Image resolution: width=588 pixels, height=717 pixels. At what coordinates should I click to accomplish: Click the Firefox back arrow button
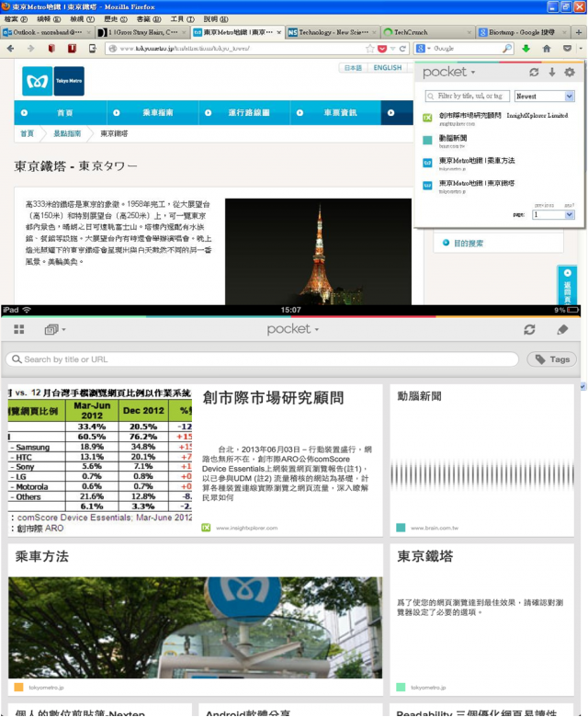point(10,49)
